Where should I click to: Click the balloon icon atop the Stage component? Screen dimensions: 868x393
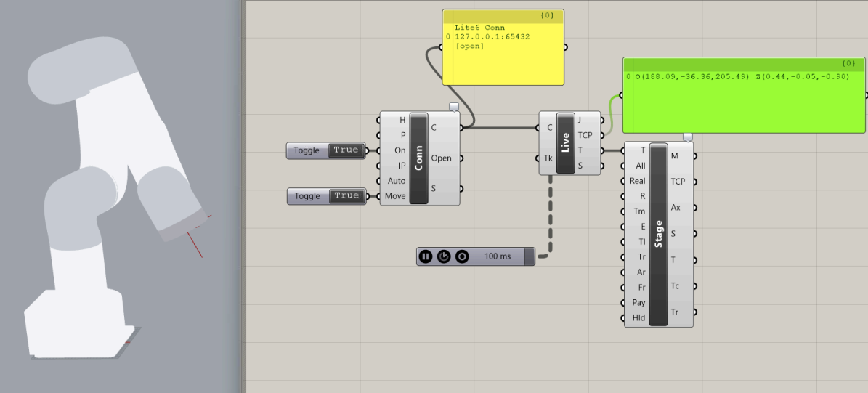(x=688, y=137)
